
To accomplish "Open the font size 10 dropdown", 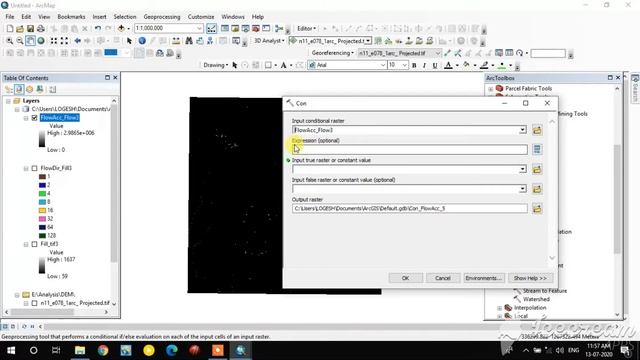I will (404, 65).
